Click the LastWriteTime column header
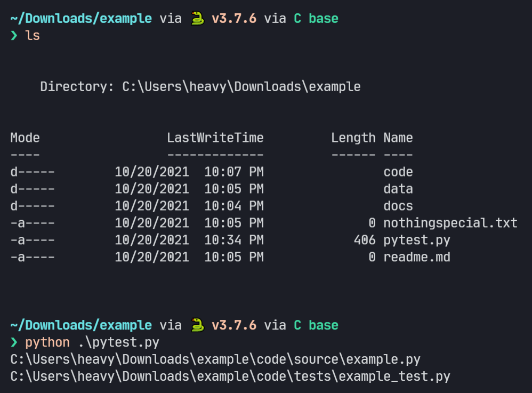 (x=215, y=138)
